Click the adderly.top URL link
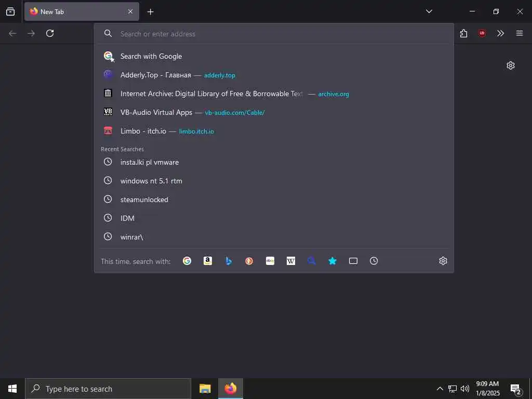This screenshot has width=532, height=399. [220, 75]
